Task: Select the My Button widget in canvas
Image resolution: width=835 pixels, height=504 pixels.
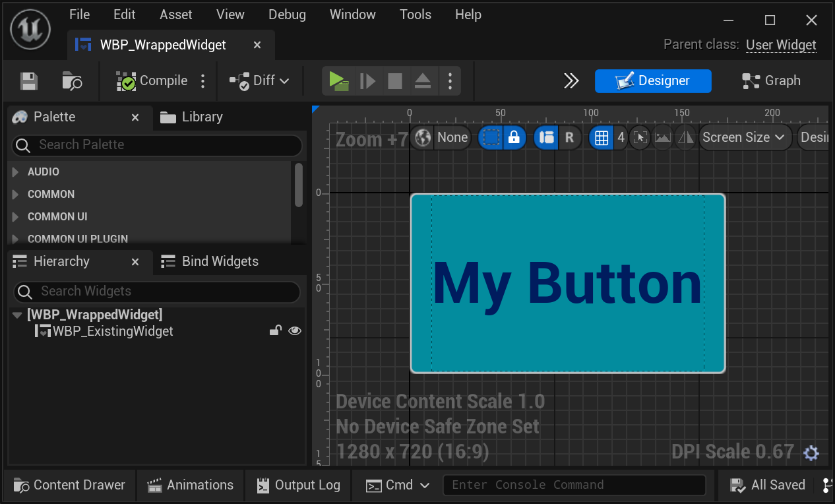Action: [568, 284]
